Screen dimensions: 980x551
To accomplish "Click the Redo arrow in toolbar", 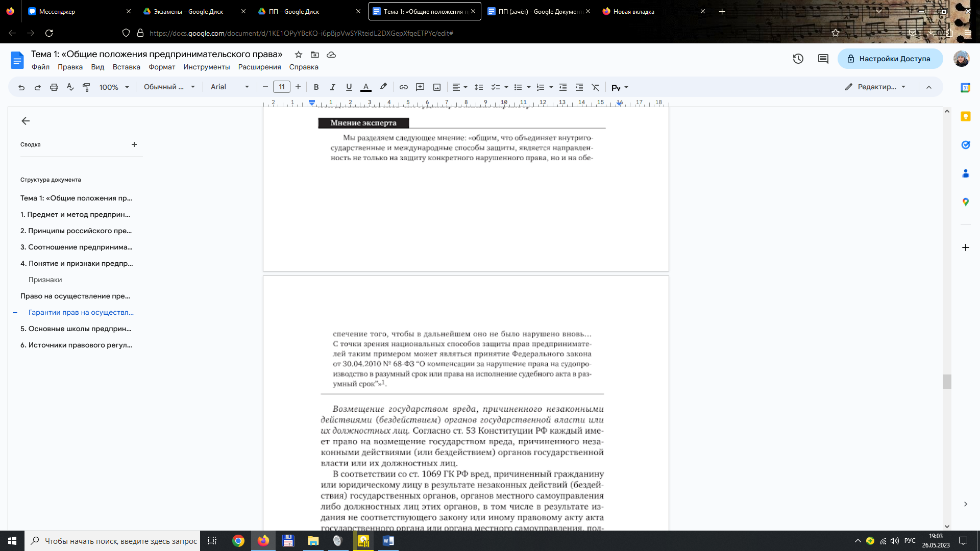I will tap(38, 87).
